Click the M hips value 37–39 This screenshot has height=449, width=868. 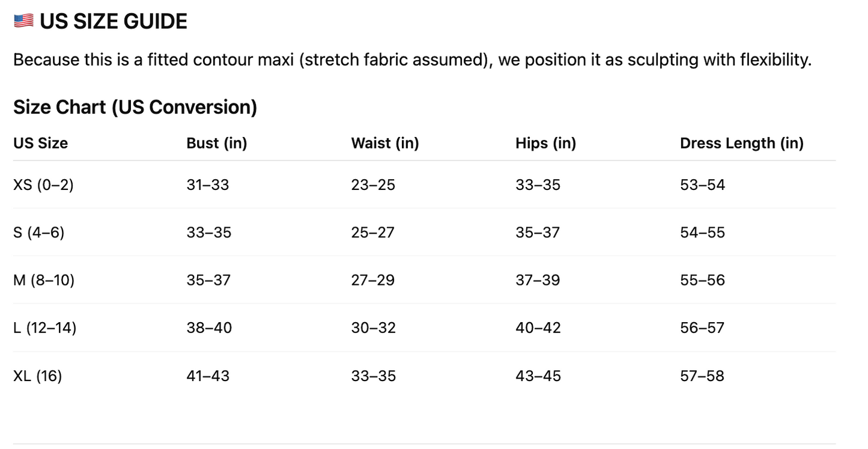537,280
